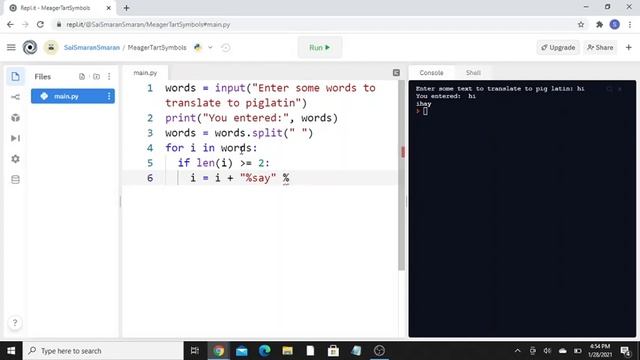This screenshot has height=360, width=640.
Task: Toggle the editor layout icon near Console
Action: 396,73
